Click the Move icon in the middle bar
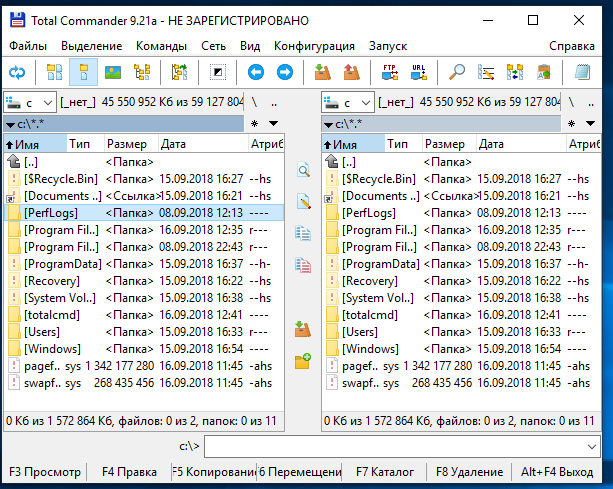Viewport: 613px width, 489px height. (303, 265)
